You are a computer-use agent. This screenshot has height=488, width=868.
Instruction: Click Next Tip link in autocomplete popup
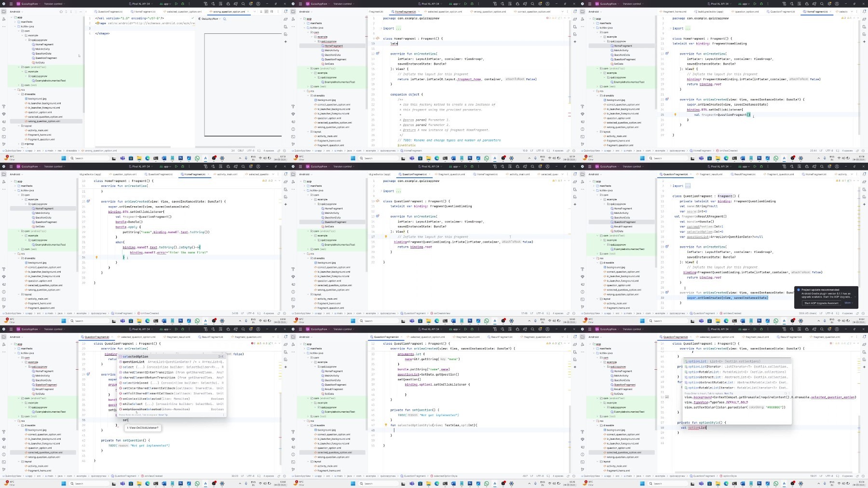[163, 415]
